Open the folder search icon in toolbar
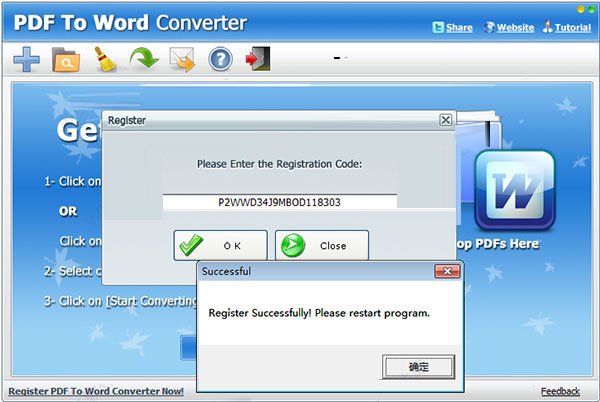The width and height of the screenshot is (600, 402). [x=66, y=60]
